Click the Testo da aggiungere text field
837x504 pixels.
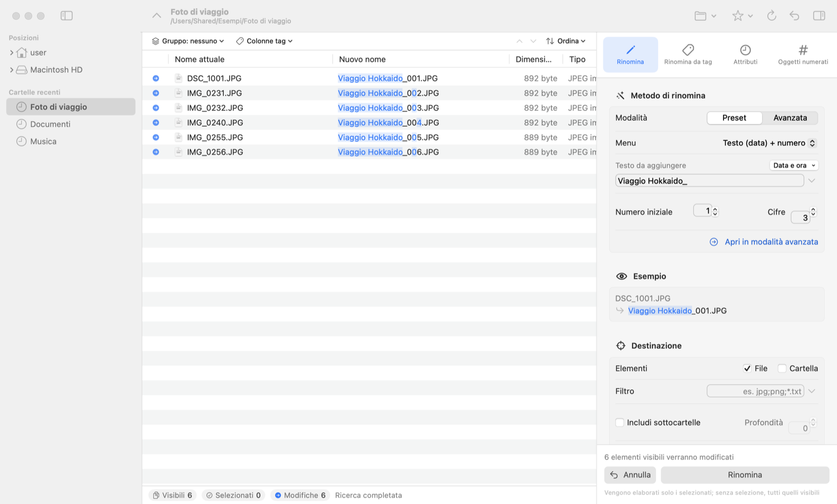(709, 181)
